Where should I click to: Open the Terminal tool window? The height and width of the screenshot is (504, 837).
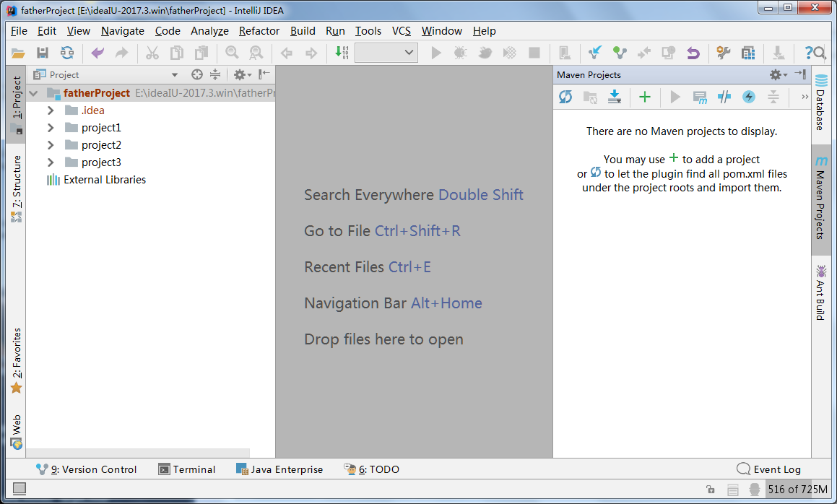[187, 469]
